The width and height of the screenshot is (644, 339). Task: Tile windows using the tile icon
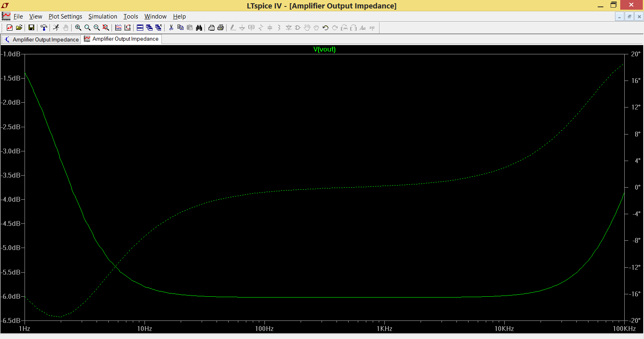click(x=140, y=28)
